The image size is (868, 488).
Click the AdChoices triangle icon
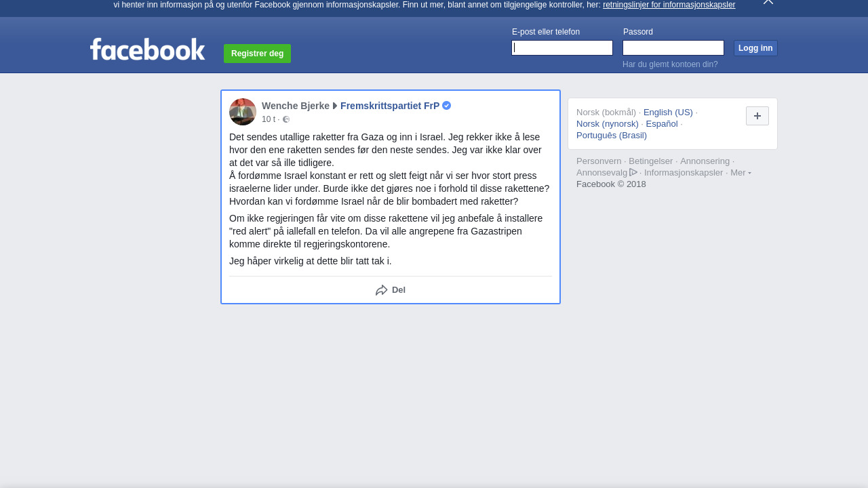point(633,172)
